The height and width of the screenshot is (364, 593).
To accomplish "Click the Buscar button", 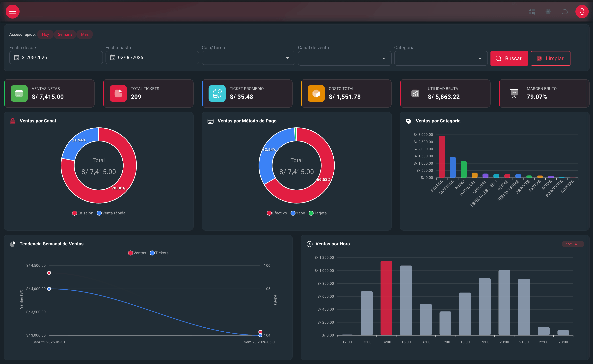I will pos(509,58).
